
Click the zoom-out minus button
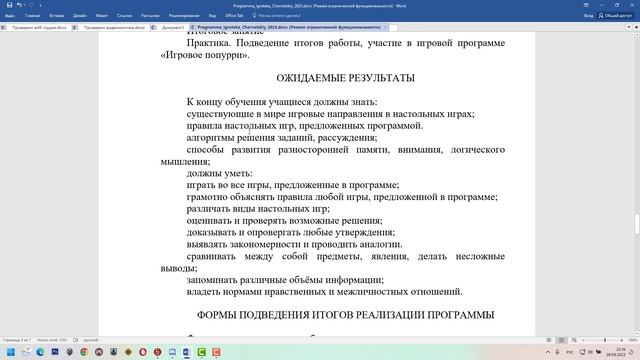point(583,340)
